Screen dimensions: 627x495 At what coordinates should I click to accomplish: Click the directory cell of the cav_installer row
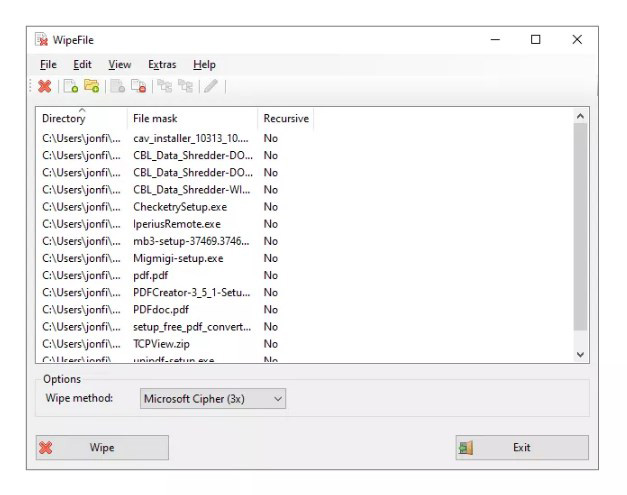[x=81, y=138]
